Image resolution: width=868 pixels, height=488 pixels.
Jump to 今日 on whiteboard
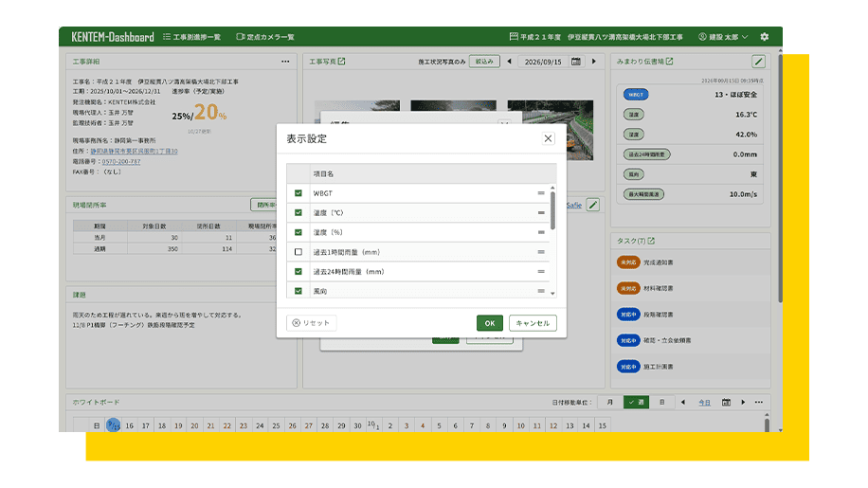[704, 403]
